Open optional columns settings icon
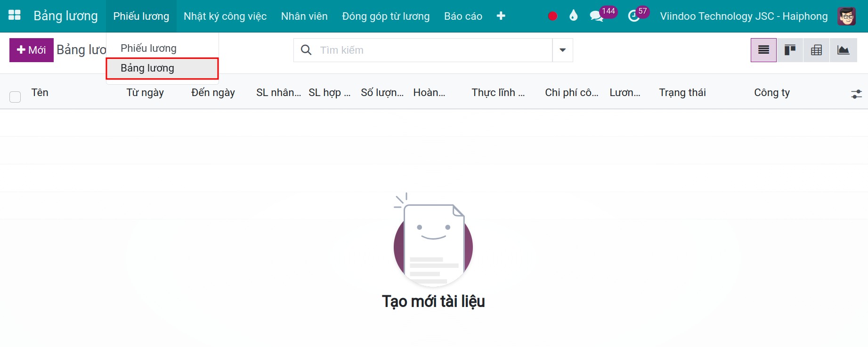 pyautogui.click(x=856, y=94)
